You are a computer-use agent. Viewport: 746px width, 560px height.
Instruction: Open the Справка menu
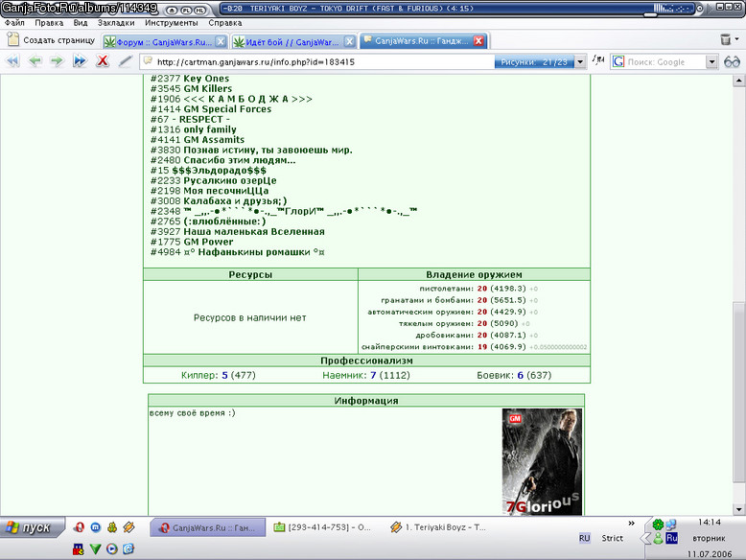point(225,23)
